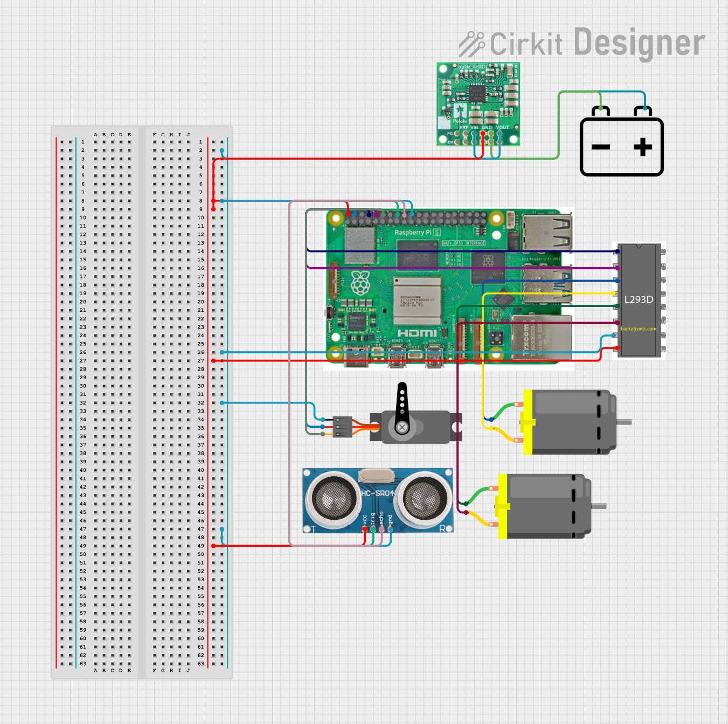Click the HC-SR04 gnd pin
This screenshot has width=728, height=724.
[x=391, y=529]
